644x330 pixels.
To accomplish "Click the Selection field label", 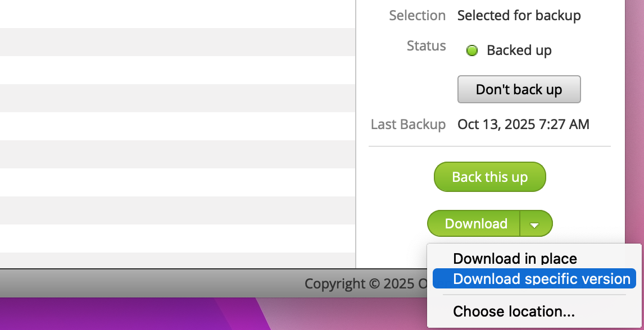I will (x=417, y=16).
